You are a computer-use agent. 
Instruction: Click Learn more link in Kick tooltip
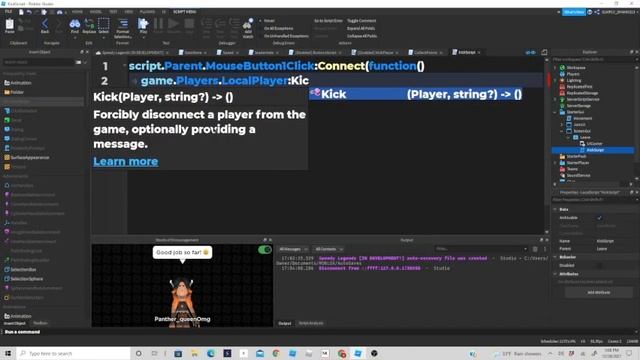pyautogui.click(x=126, y=161)
